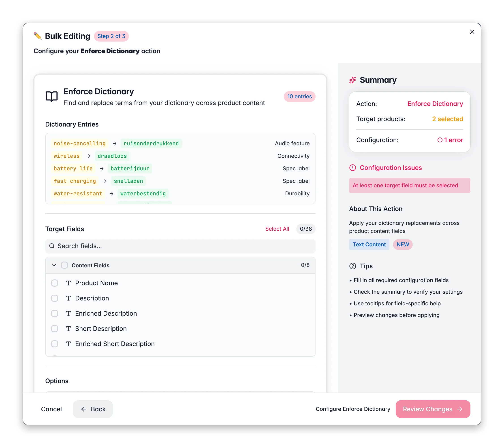The width and height of the screenshot is (504, 448).
Task: Click the Text Content tag
Action: [369, 245]
